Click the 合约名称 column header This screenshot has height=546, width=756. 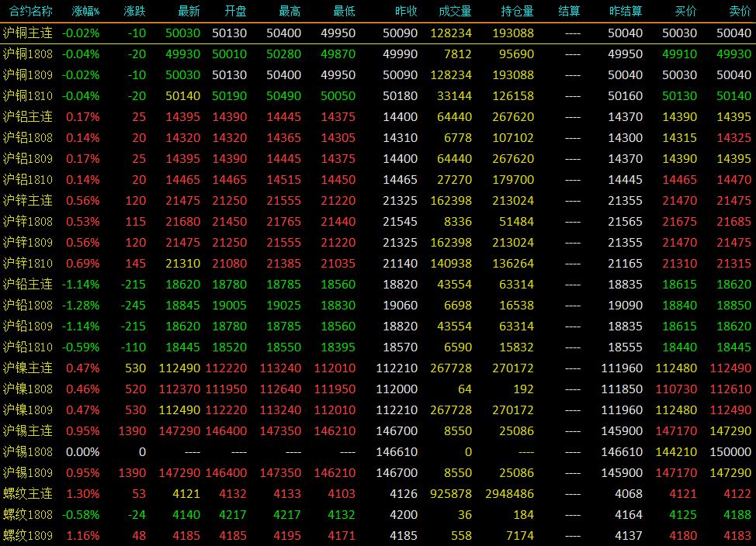click(x=31, y=11)
